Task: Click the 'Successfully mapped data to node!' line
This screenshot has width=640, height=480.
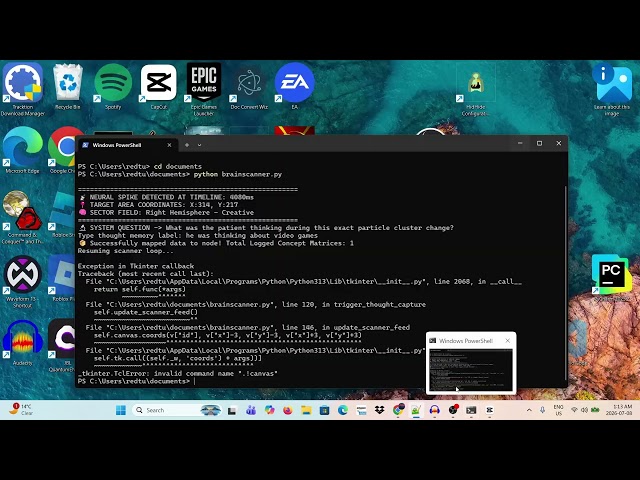Action: tap(216, 243)
